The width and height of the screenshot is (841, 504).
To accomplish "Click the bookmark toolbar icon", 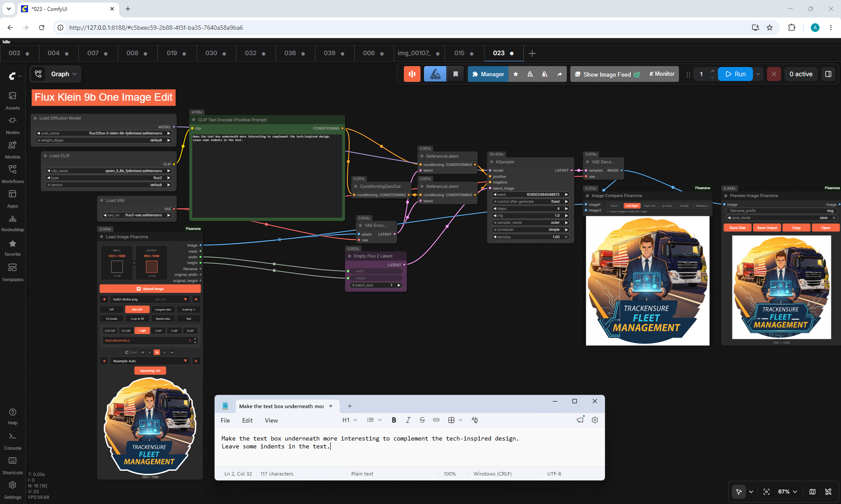I will tap(456, 74).
